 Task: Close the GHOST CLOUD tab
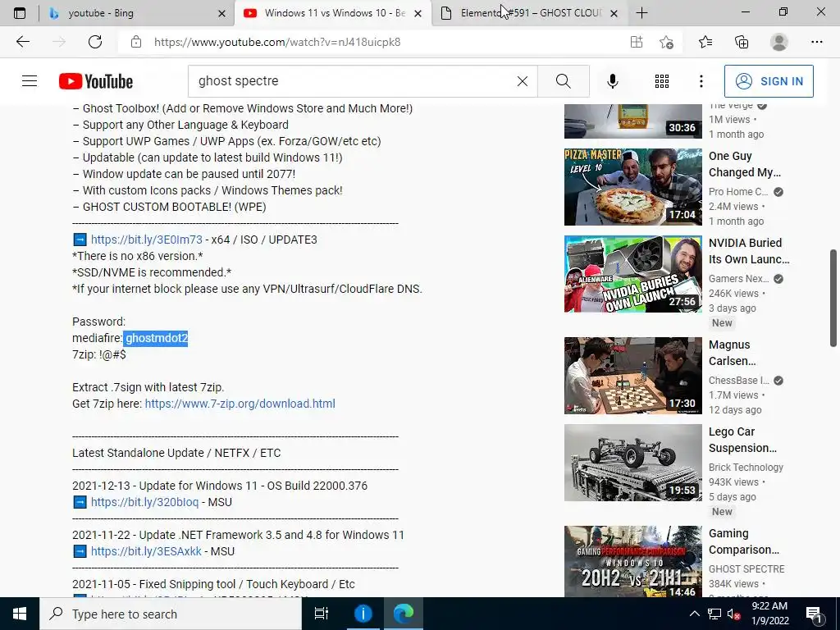click(x=614, y=13)
